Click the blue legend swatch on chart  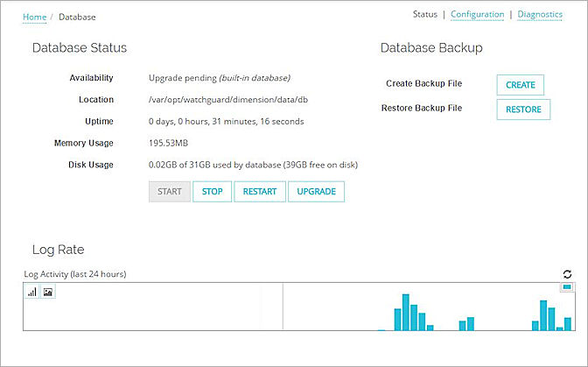click(x=567, y=287)
